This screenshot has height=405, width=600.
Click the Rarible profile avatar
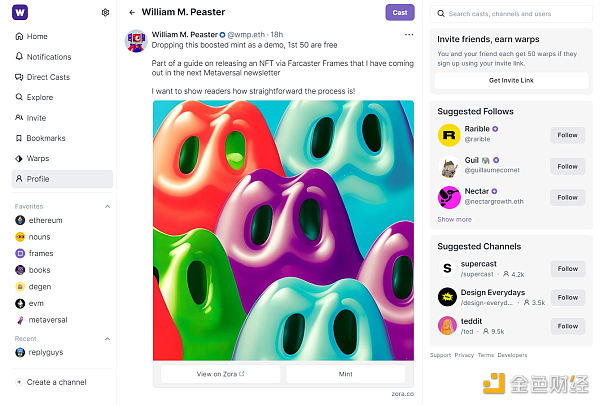[449, 135]
